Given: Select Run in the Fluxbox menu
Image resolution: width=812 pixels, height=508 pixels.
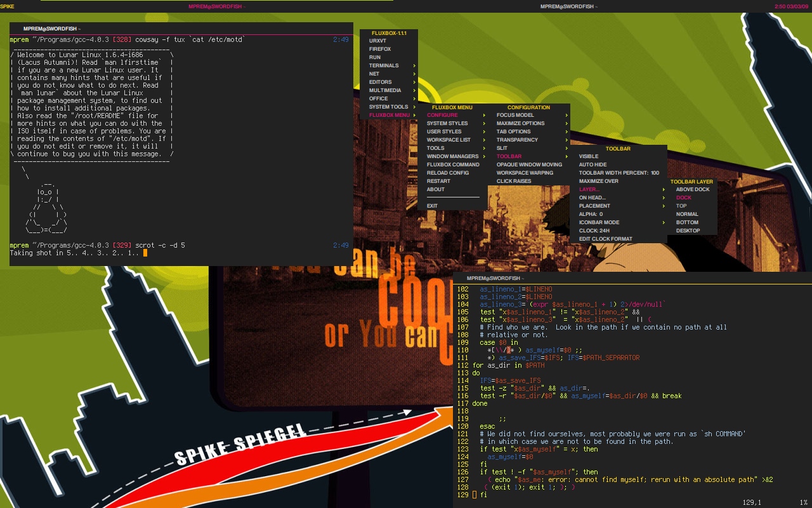Looking at the screenshot, I should tap(389, 57).
